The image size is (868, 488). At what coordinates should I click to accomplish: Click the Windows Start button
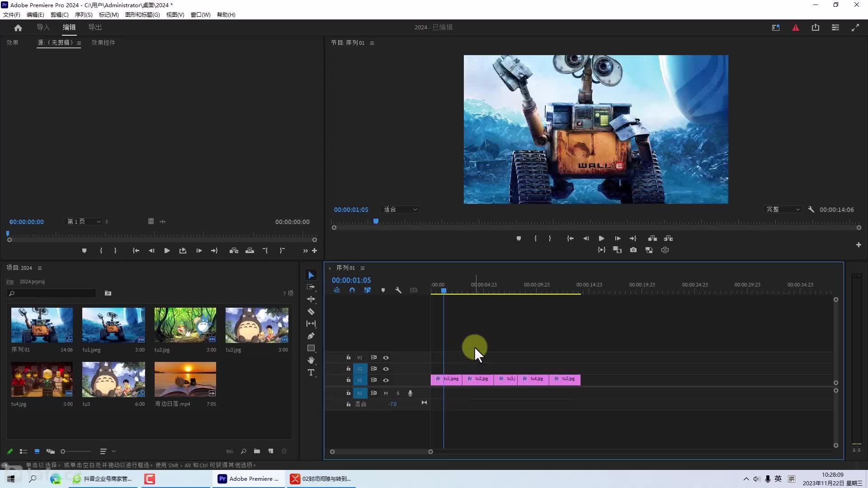(x=11, y=479)
